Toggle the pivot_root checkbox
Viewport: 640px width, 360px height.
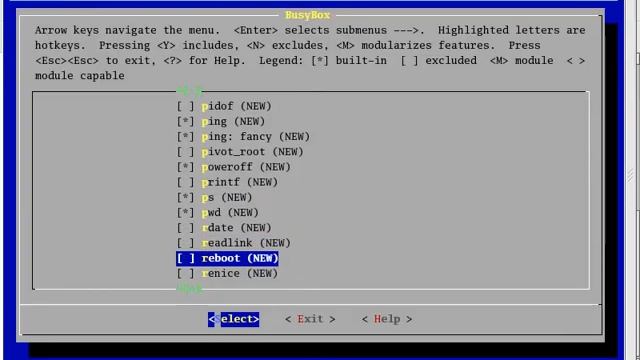185,152
